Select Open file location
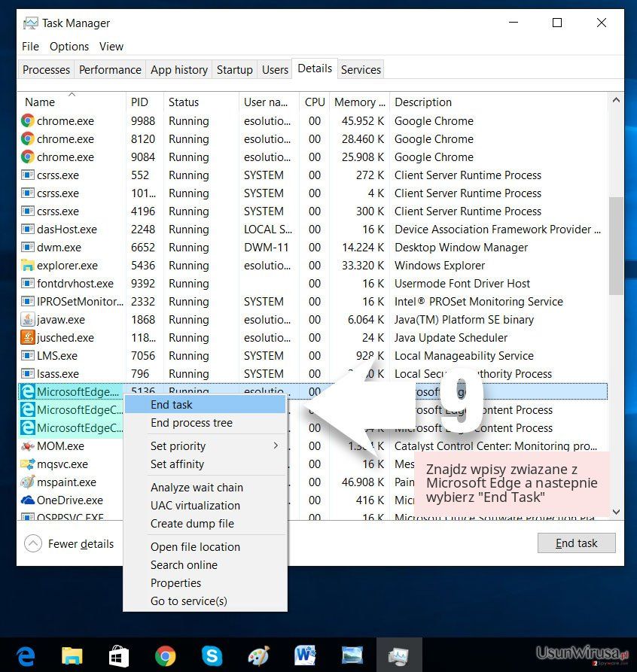 pyautogui.click(x=205, y=547)
